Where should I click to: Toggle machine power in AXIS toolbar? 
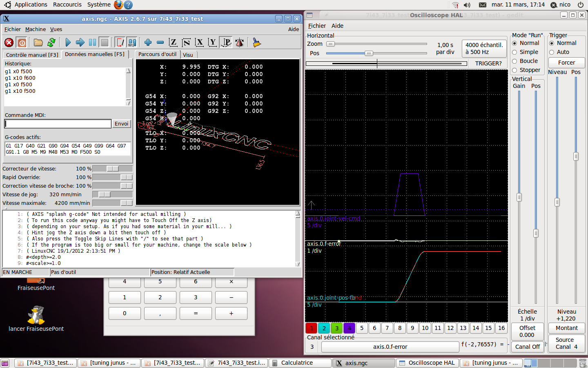[x=22, y=43]
